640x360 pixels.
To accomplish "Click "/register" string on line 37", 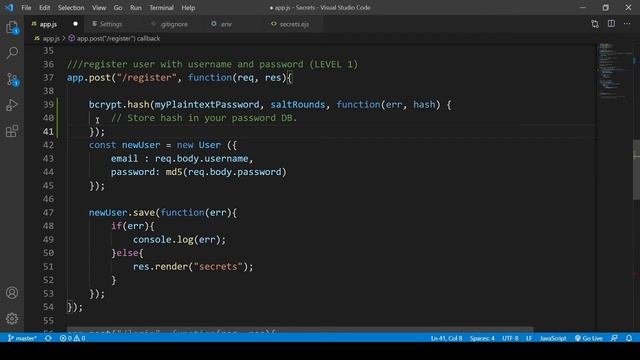I will point(146,78).
